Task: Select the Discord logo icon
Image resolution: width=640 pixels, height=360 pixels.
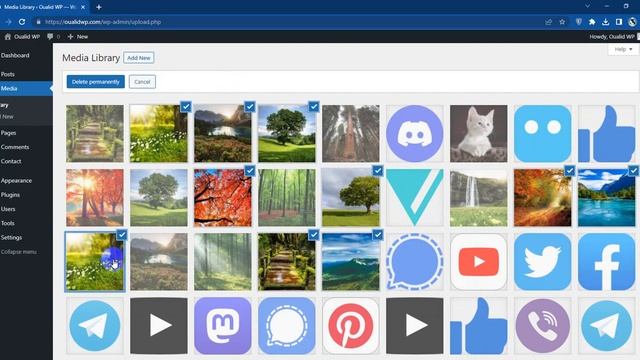Action: pos(415,133)
